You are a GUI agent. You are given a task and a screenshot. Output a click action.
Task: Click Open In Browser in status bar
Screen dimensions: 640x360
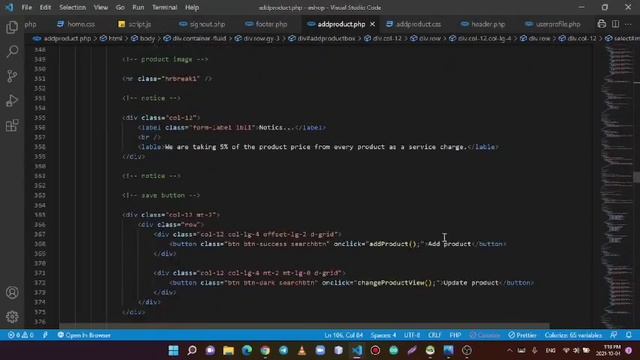(x=84, y=335)
